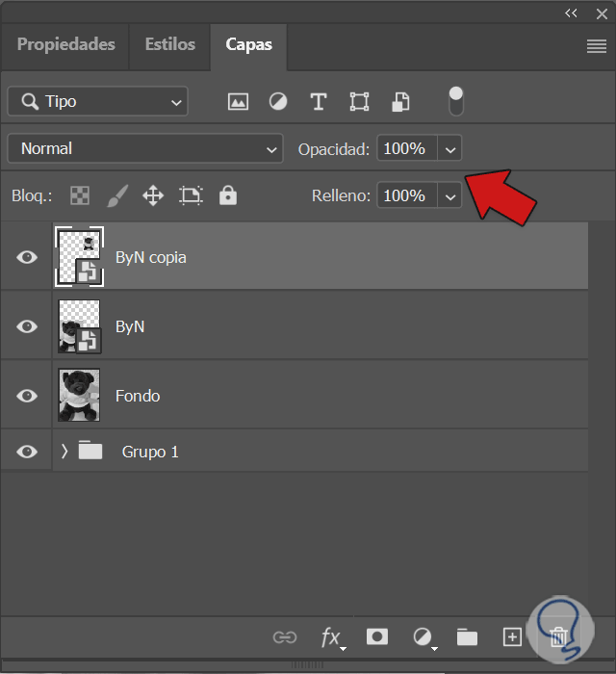Filter layers by pixel layers icon
The image size is (616, 674).
tap(238, 102)
